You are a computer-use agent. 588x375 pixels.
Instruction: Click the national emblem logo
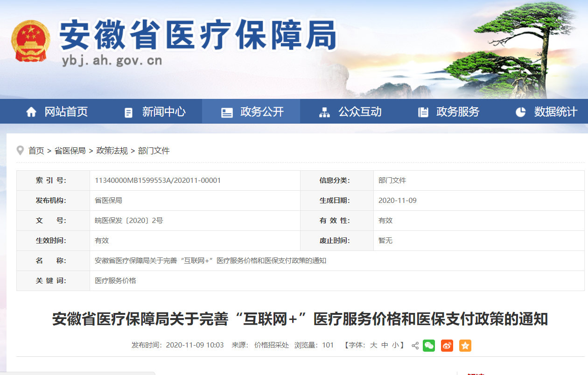pos(31,41)
